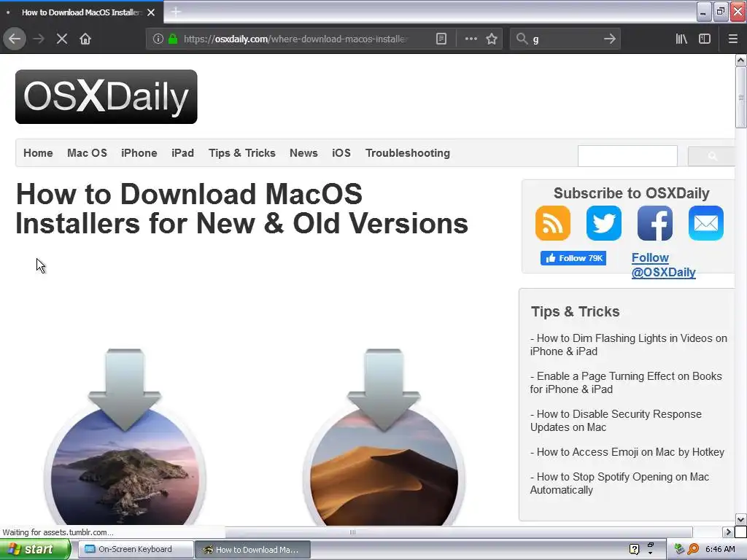Open iPad navigation item

pyautogui.click(x=182, y=153)
